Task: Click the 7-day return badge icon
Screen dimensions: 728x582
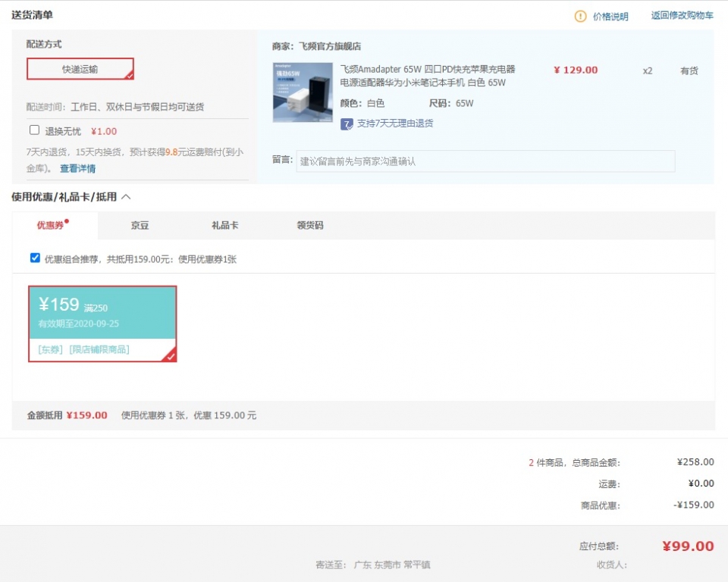Action: click(x=347, y=124)
